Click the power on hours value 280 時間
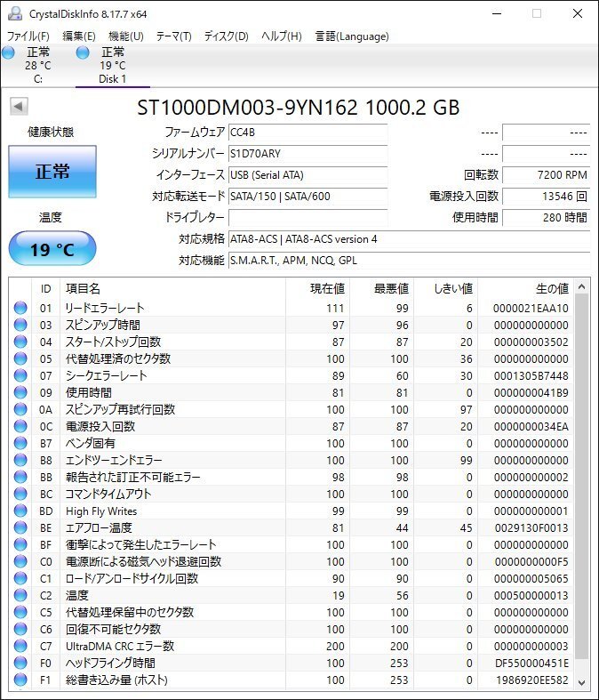599x700 pixels. click(x=546, y=218)
